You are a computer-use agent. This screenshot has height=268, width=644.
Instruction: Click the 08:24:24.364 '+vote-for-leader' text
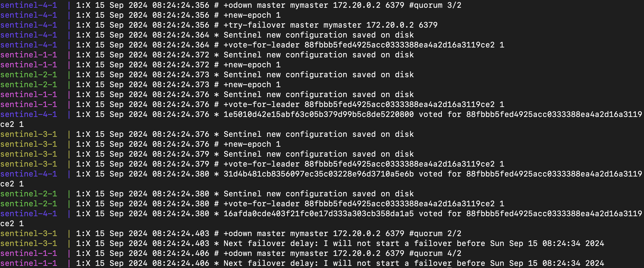pyautogui.click(x=261, y=45)
